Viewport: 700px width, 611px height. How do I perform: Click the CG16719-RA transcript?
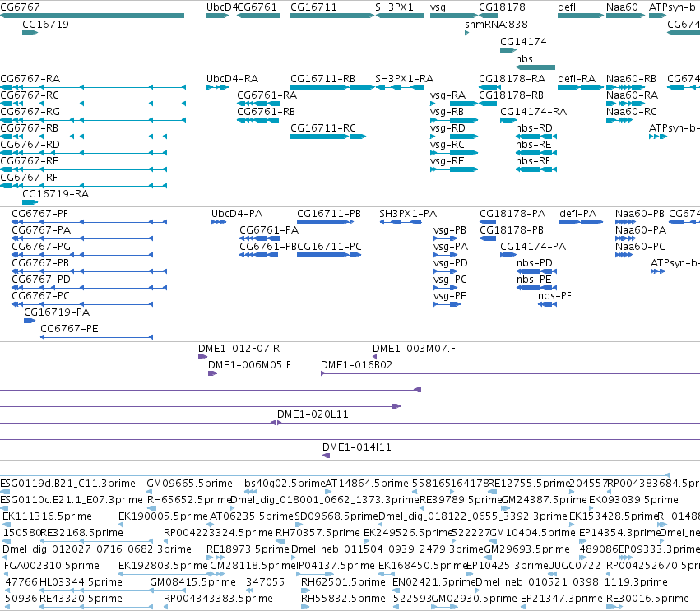30,202
